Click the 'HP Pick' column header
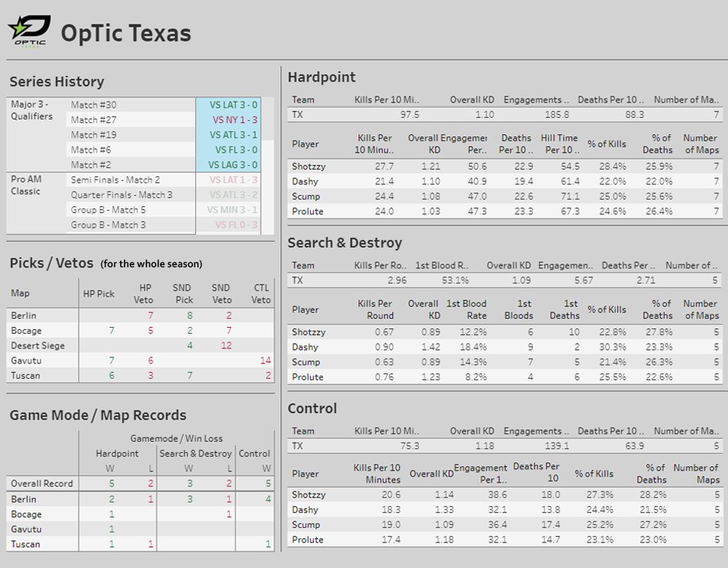Screen dimensions: 728x568 [98, 293]
